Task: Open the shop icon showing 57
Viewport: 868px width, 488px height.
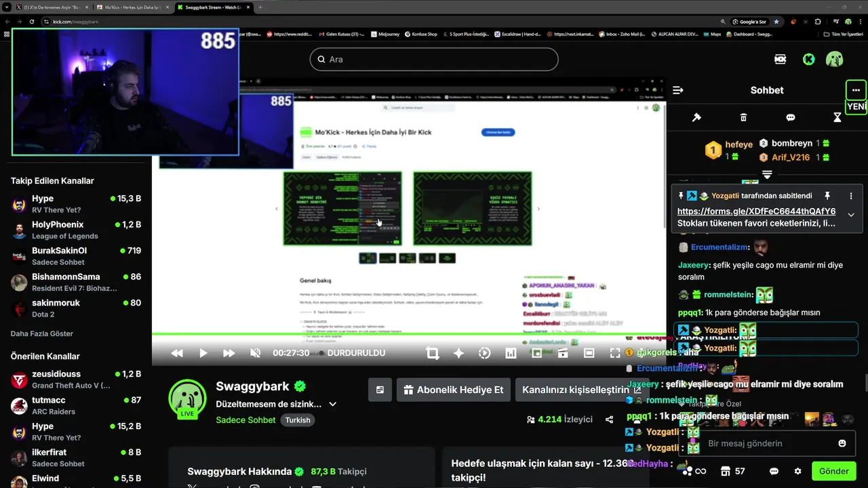Action: [732, 471]
